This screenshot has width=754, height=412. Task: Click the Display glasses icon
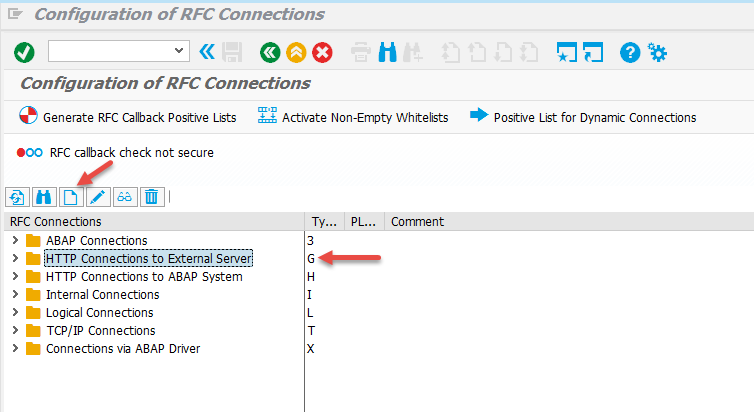[x=124, y=197]
